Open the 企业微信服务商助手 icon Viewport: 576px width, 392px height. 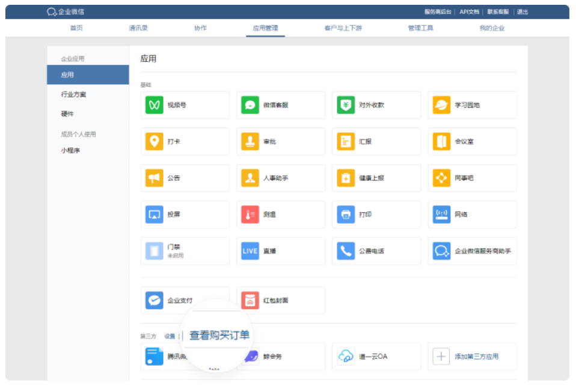(x=441, y=251)
